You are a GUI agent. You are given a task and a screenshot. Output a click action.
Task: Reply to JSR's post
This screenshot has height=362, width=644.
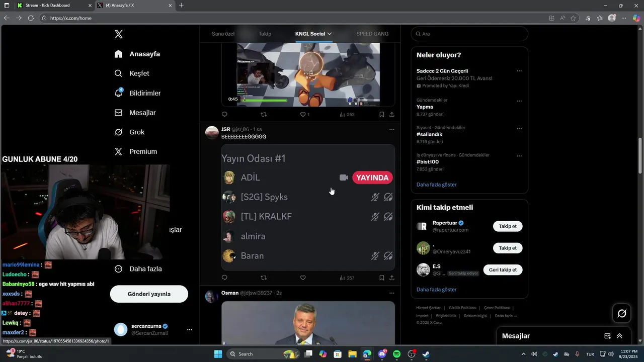pyautogui.click(x=224, y=278)
